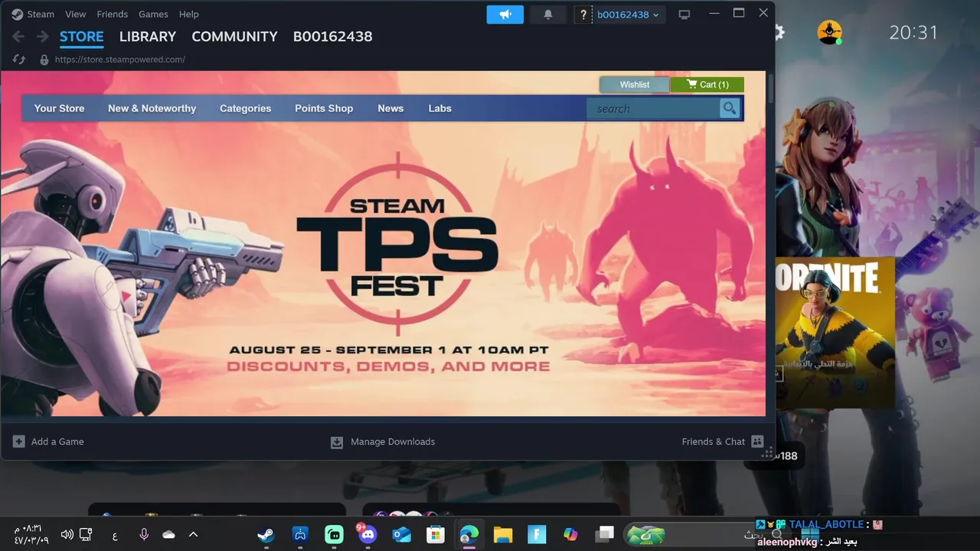The height and width of the screenshot is (551, 980).
Task: Open Task View from the taskbar
Action: (x=605, y=534)
